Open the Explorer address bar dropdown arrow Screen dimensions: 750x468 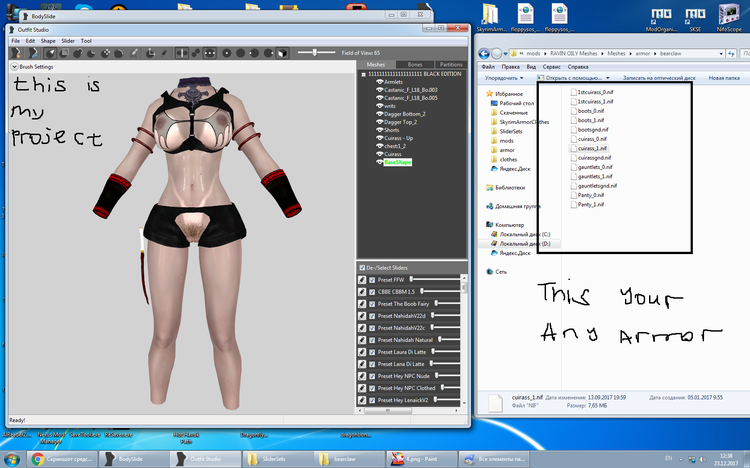coord(721,54)
